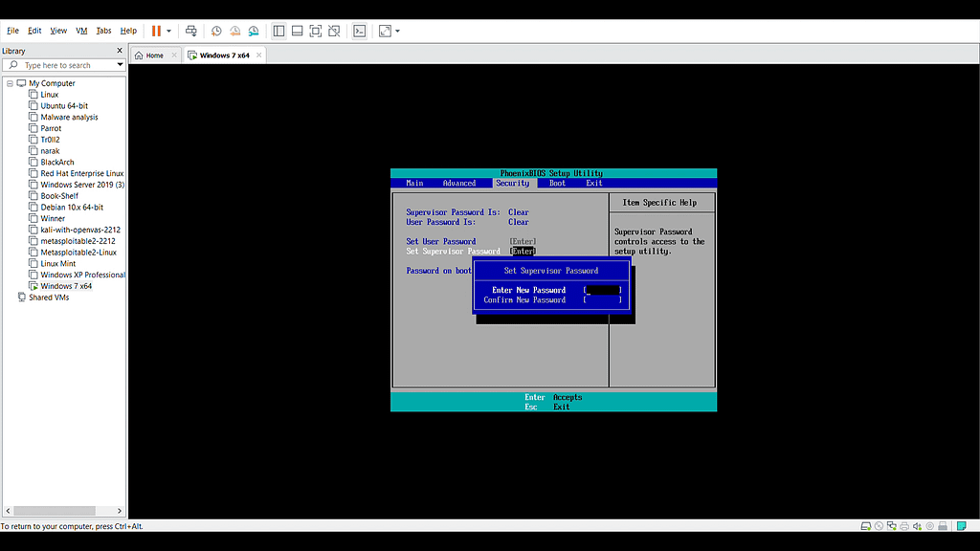Screen dimensions: 980x551
Task: Revert to the previous snapshot
Action: pyautogui.click(x=235, y=31)
